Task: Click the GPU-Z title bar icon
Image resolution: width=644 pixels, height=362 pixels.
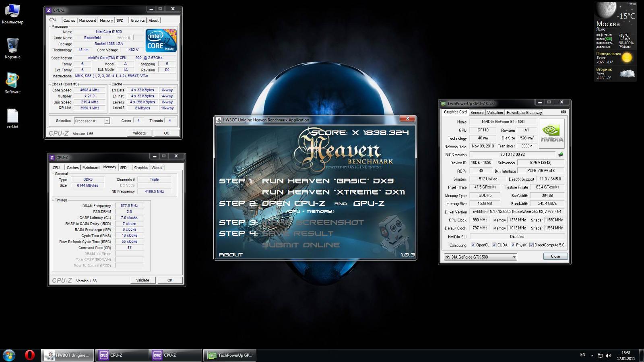Action: [443, 103]
